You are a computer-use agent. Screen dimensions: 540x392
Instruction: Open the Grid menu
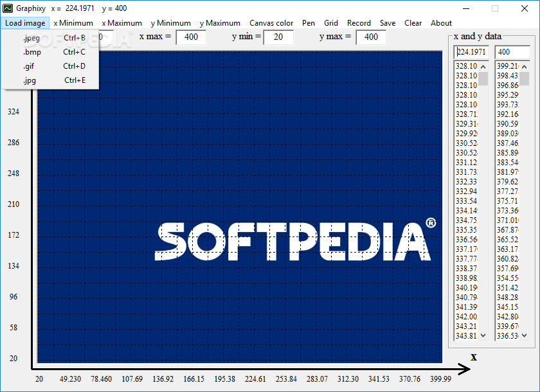coord(331,23)
